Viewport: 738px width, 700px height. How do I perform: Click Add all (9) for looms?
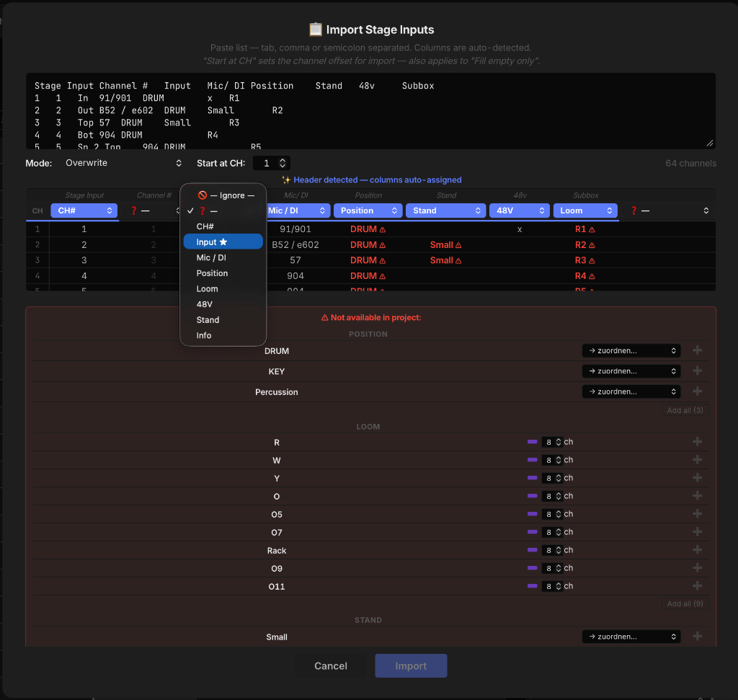(x=685, y=603)
